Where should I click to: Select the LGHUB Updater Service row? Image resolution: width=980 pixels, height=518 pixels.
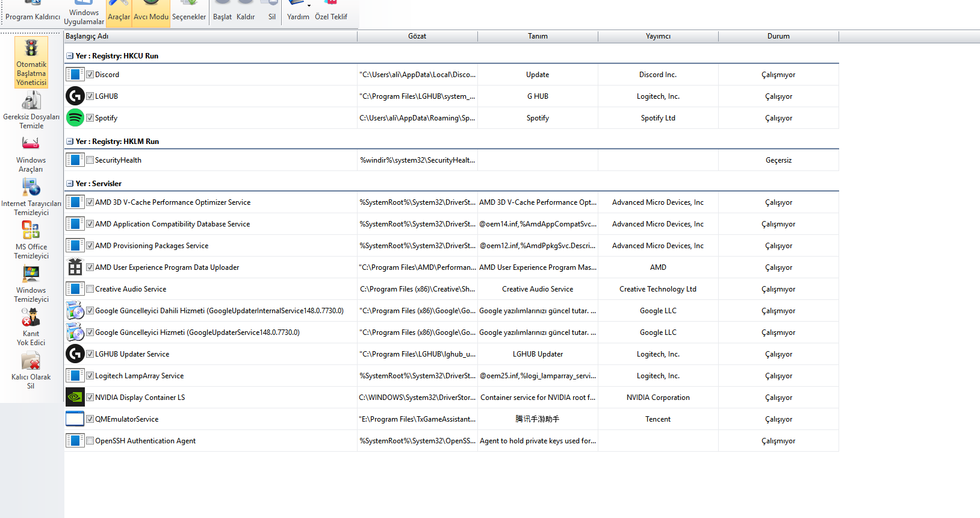click(451, 354)
